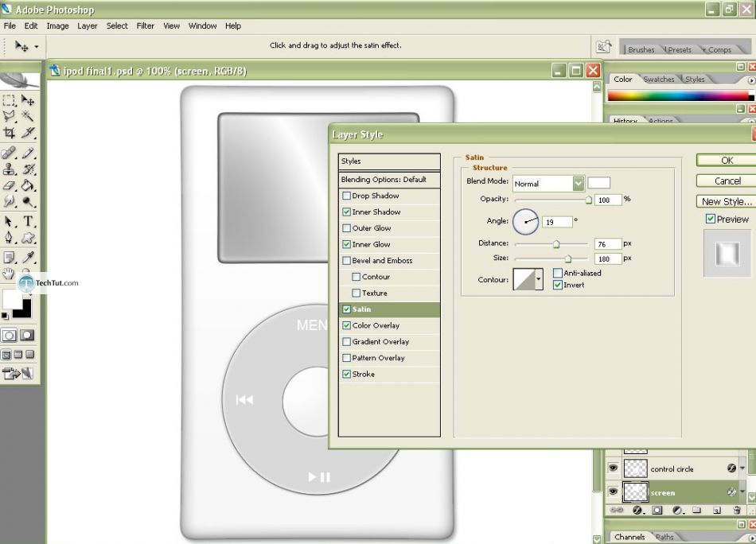756x544 pixels.
Task: Switch to Standard Mode editing
Action: (10, 336)
